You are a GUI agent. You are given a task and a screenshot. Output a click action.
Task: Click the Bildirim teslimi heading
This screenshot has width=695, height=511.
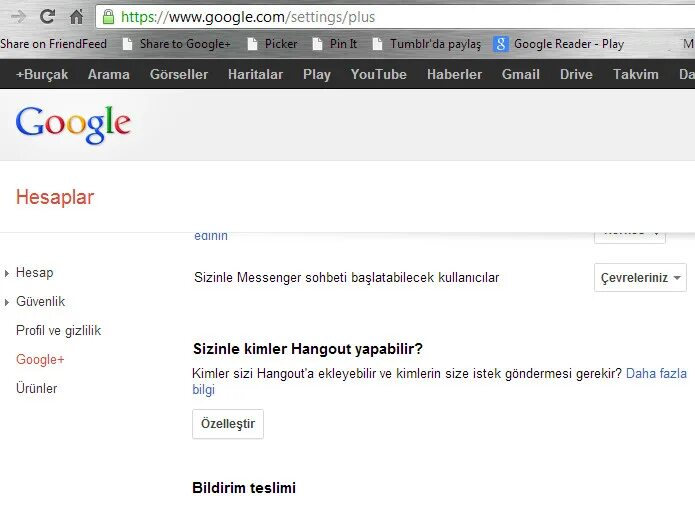pos(244,488)
